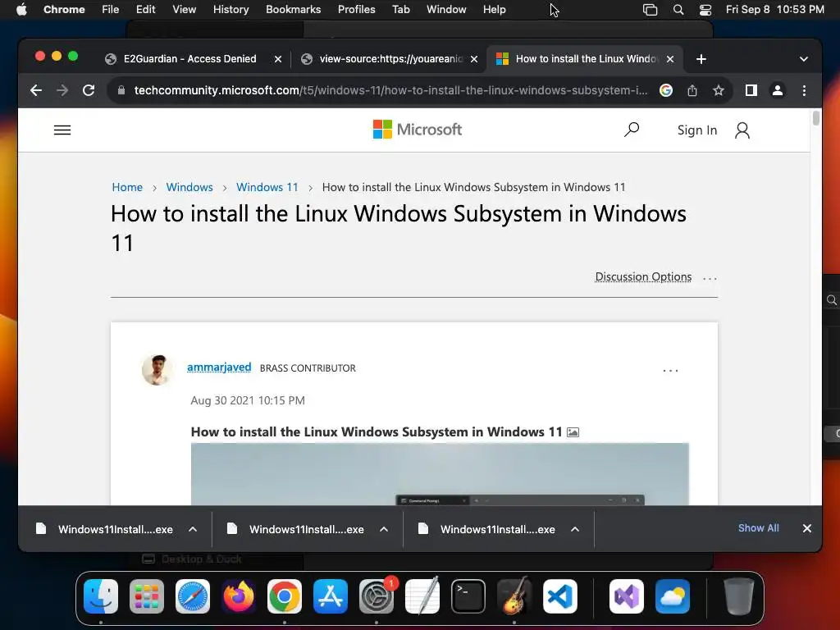
Task: Open the Profiles menu
Action: point(356,10)
